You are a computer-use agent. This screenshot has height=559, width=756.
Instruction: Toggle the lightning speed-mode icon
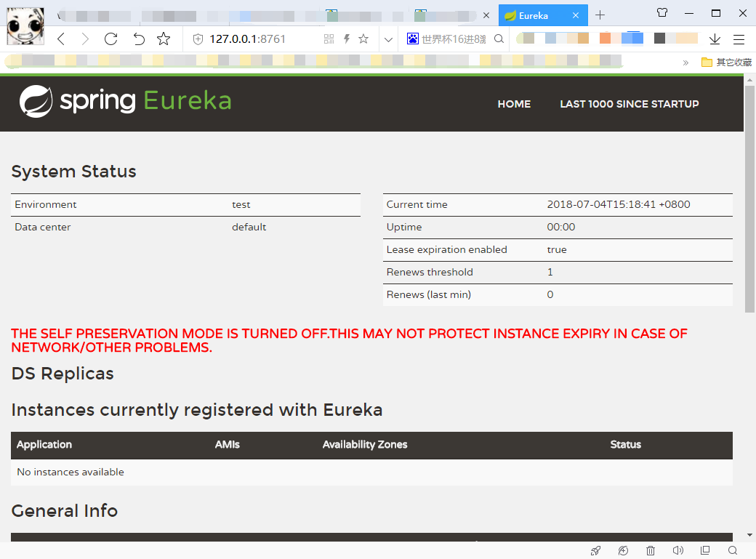(x=347, y=39)
